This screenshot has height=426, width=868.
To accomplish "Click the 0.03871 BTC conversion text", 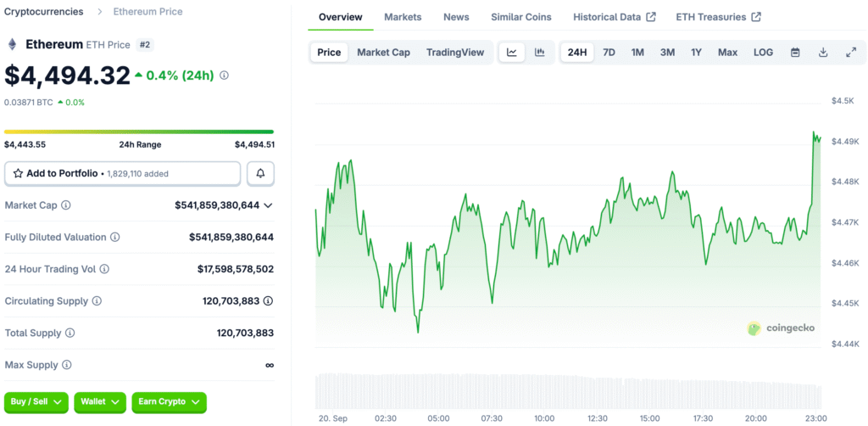I will (x=28, y=103).
